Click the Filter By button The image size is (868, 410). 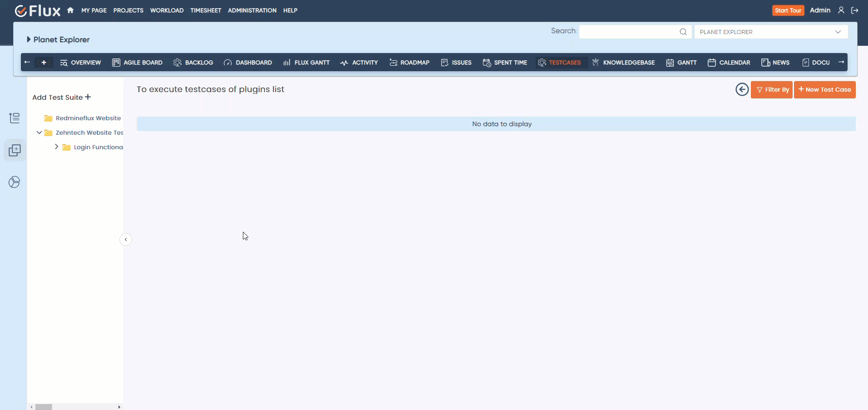771,90
